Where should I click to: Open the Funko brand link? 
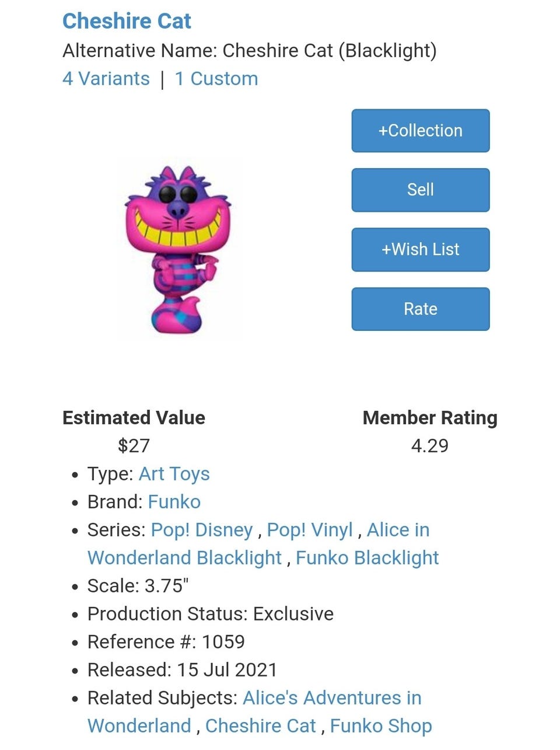tap(174, 502)
